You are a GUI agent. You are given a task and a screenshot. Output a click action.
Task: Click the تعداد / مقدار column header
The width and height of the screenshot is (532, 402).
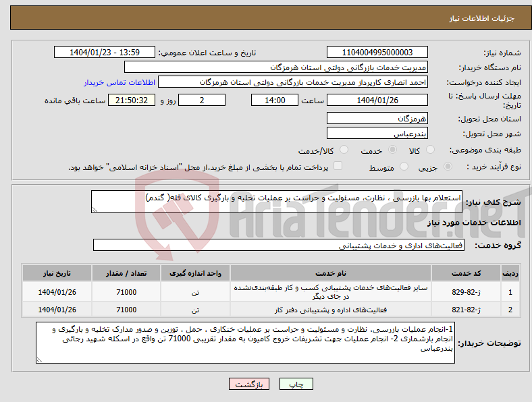[126, 273]
